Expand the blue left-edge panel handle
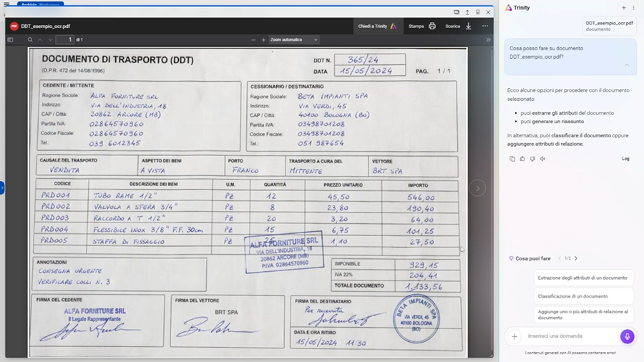 pos(2,188)
